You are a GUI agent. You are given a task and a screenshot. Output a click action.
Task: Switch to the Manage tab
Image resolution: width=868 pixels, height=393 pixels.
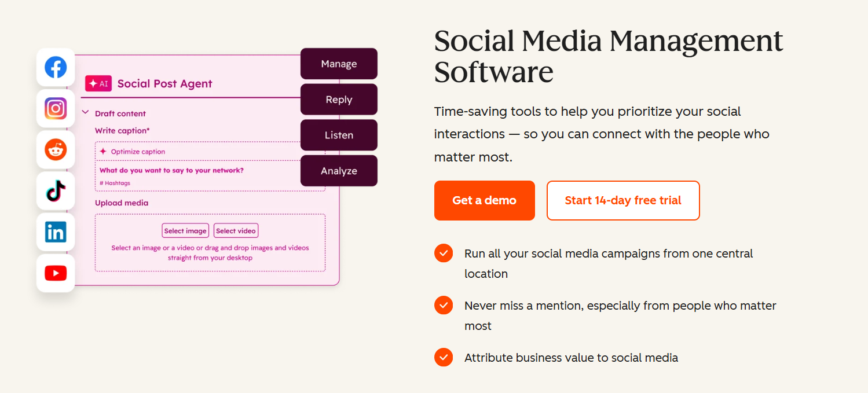pos(339,64)
